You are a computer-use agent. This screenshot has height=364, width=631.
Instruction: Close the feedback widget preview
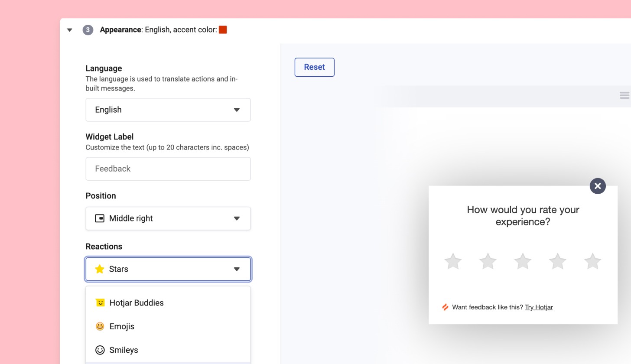pos(598,186)
